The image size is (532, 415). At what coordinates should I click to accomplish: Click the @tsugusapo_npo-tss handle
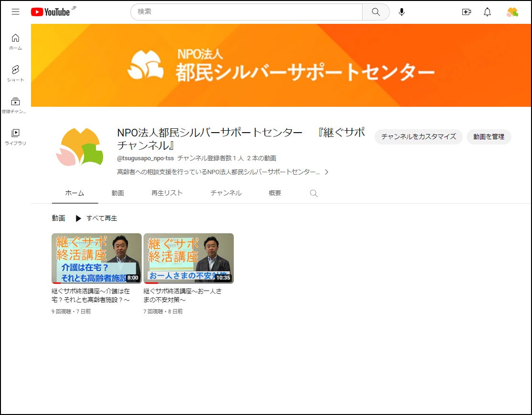(145, 158)
